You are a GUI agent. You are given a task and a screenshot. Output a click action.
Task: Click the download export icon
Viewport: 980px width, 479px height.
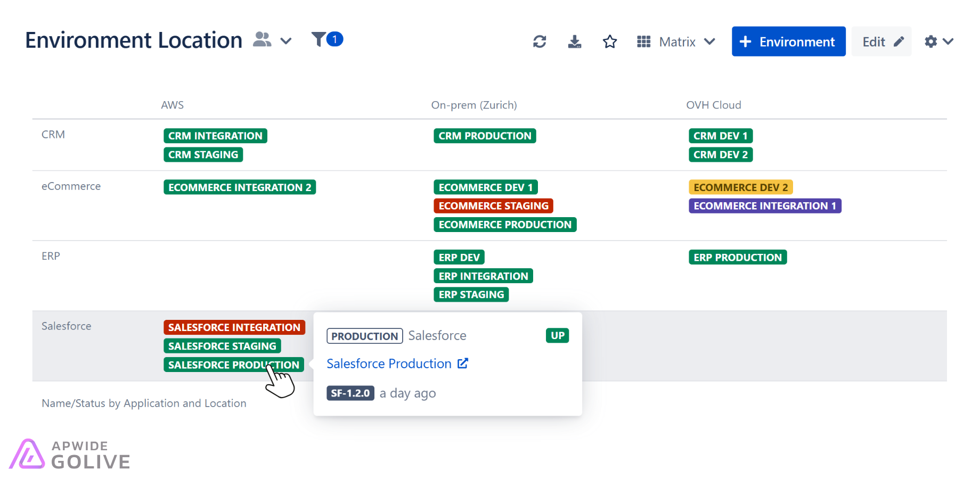pos(575,42)
